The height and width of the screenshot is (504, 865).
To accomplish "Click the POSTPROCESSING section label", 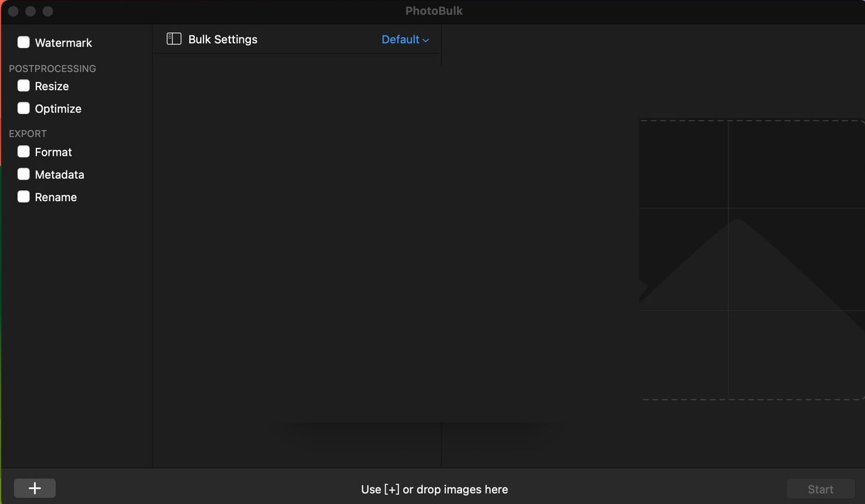I will (52, 69).
